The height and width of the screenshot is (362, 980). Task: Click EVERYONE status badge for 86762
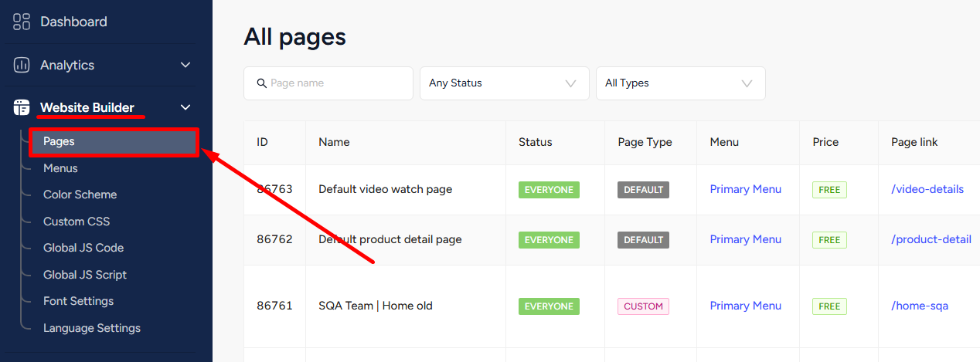[549, 240]
